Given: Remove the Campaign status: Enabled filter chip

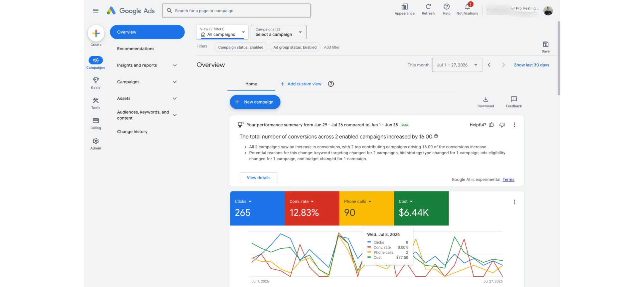Looking at the screenshot, I should (240, 47).
